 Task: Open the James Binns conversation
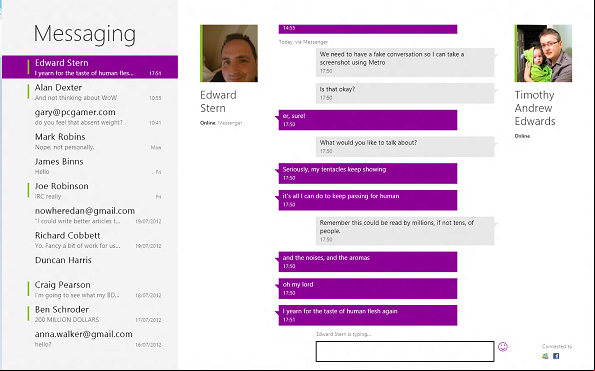click(x=90, y=166)
